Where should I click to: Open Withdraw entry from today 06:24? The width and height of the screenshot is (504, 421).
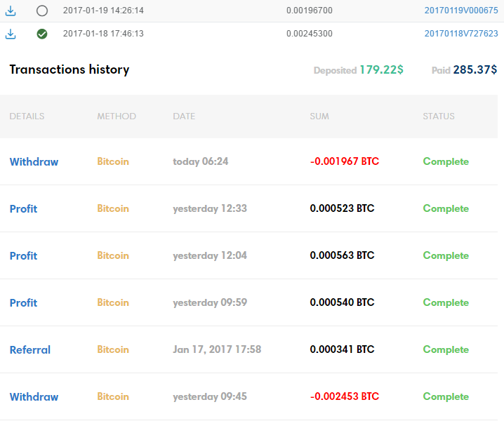coord(34,161)
